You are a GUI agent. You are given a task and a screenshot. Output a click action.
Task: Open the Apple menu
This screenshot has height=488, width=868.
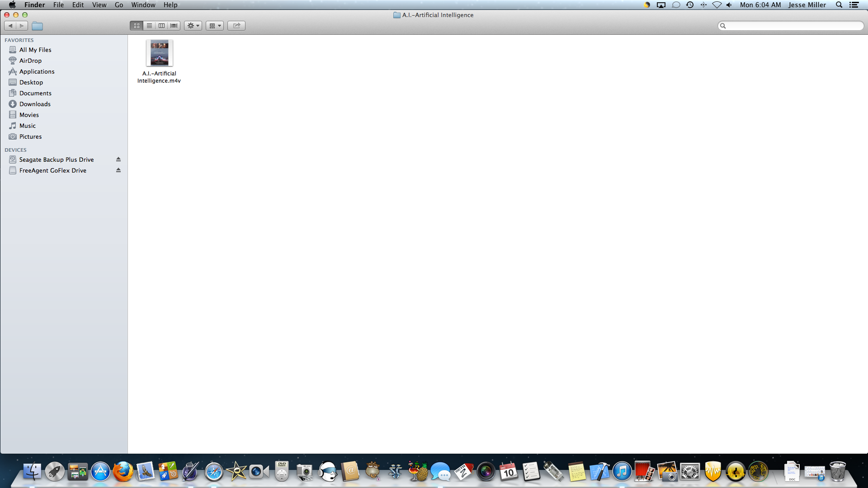coord(12,5)
